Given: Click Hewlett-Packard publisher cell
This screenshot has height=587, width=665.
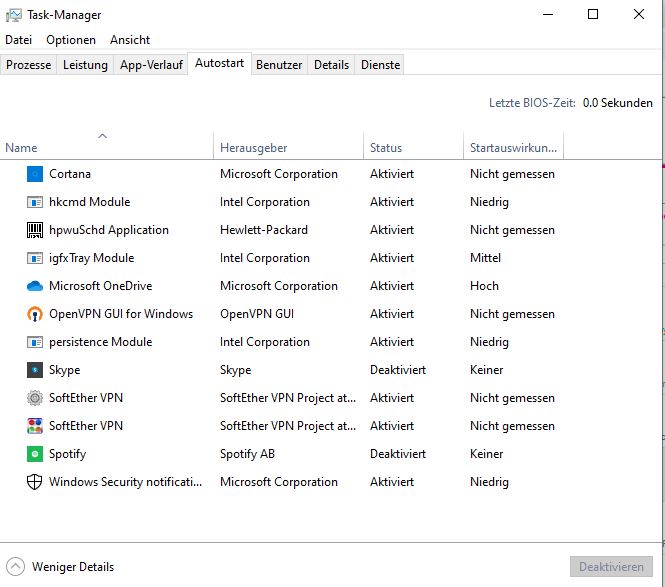Looking at the screenshot, I should tap(264, 230).
